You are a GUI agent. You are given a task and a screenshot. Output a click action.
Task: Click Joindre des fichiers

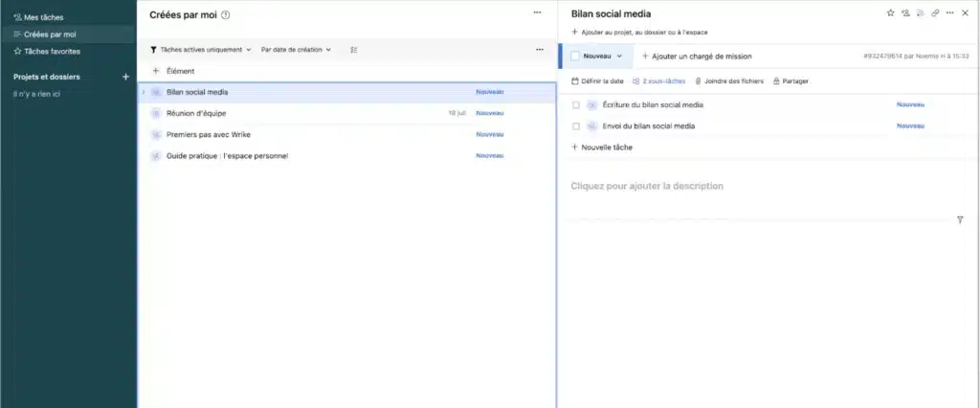click(728, 81)
